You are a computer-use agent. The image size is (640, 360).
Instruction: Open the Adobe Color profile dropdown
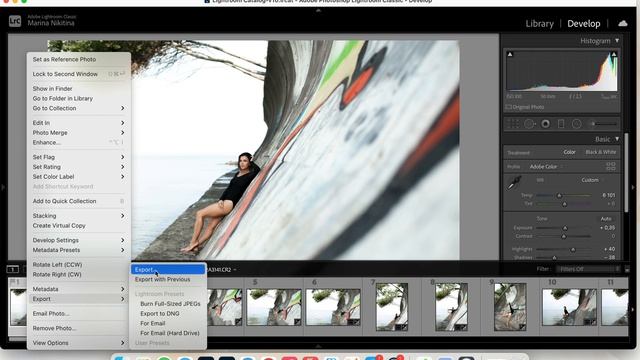point(546,167)
